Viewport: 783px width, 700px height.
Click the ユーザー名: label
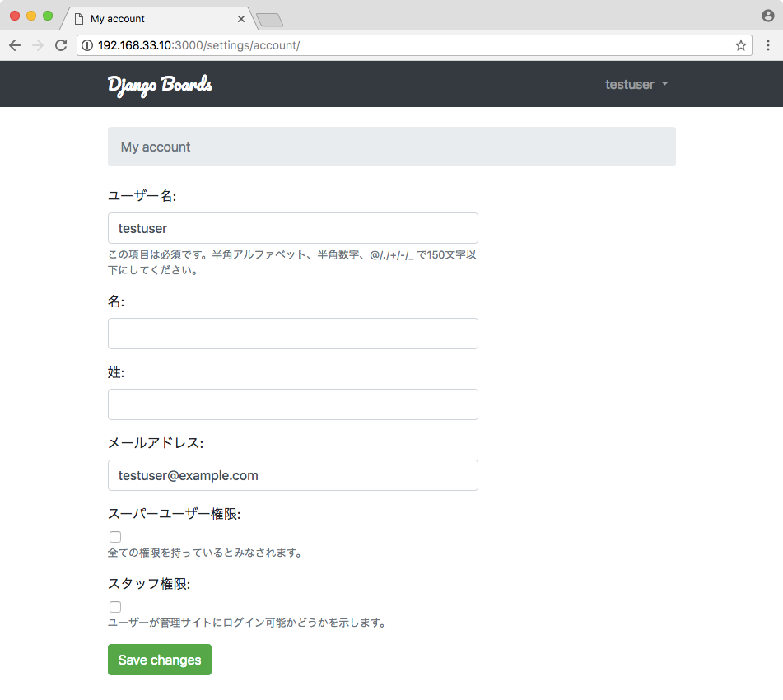click(142, 196)
